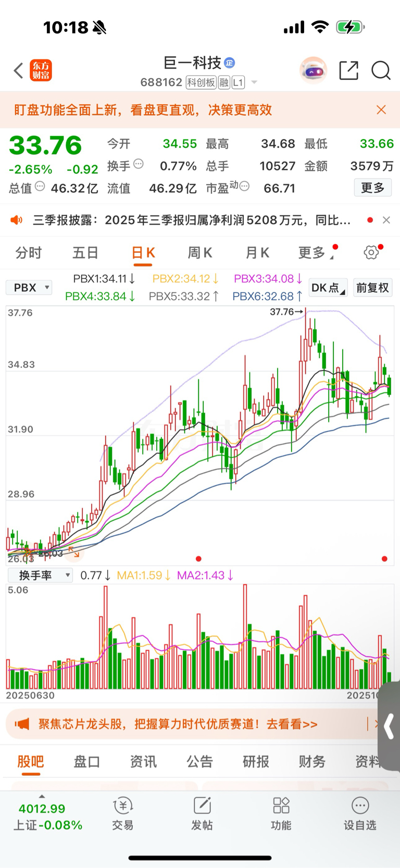Image resolution: width=400 pixels, height=868 pixels.
Task: Tap the PBX5:33.32 value
Action: [184, 296]
